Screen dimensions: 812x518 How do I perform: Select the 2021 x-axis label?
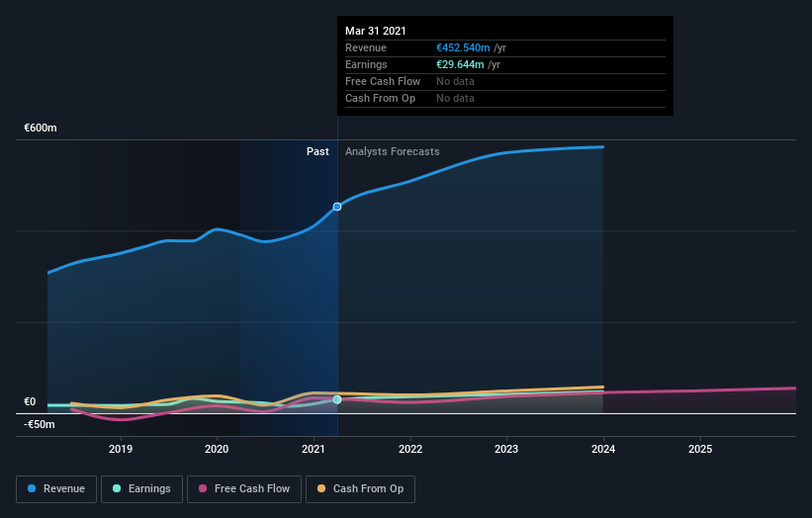tap(314, 449)
